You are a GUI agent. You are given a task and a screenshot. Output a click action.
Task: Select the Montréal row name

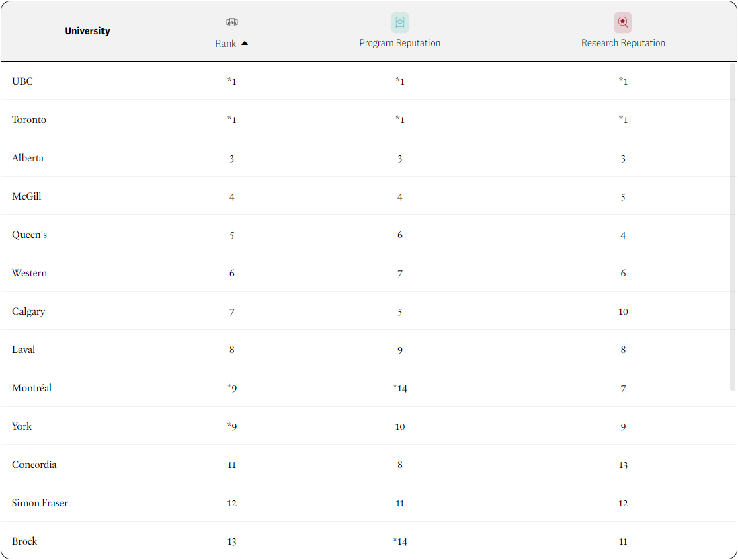(32, 388)
